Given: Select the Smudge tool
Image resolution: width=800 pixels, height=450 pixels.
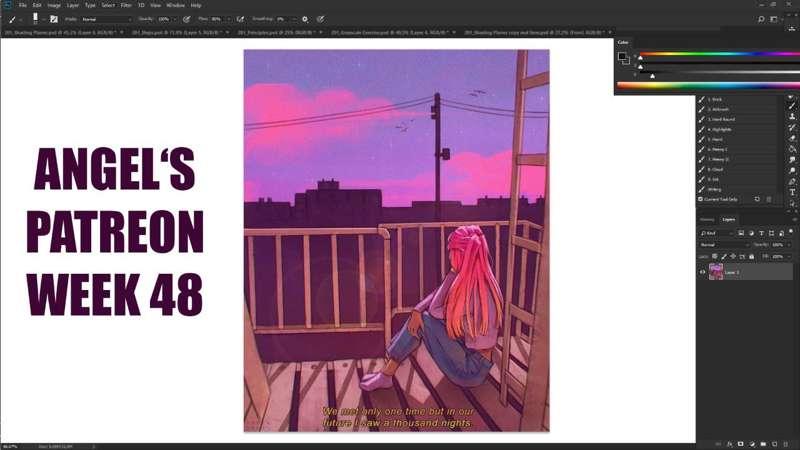Looking at the screenshot, I should [x=792, y=160].
